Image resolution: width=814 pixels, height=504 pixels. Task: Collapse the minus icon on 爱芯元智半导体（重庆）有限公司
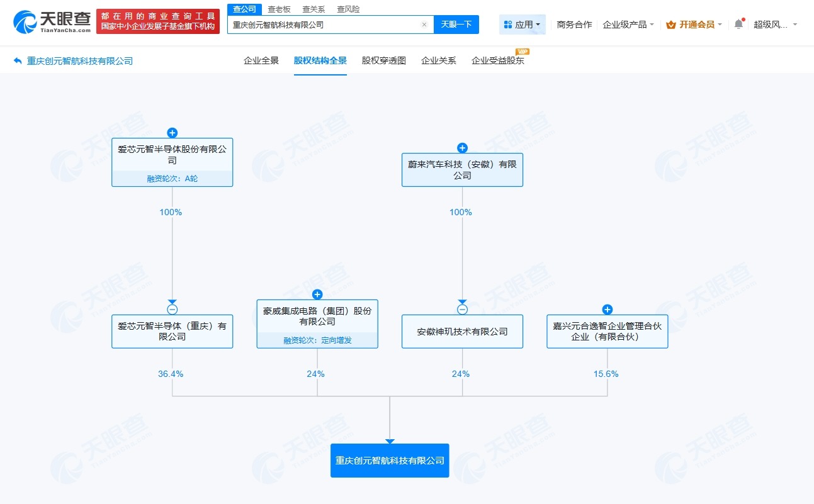pyautogui.click(x=172, y=308)
